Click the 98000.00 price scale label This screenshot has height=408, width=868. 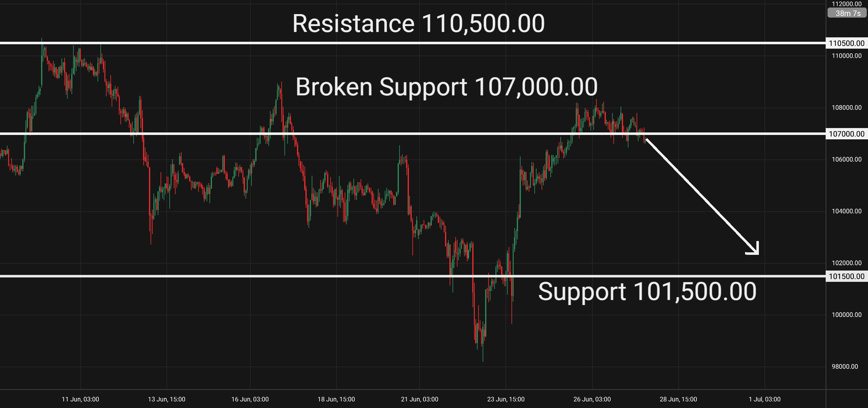845,367
